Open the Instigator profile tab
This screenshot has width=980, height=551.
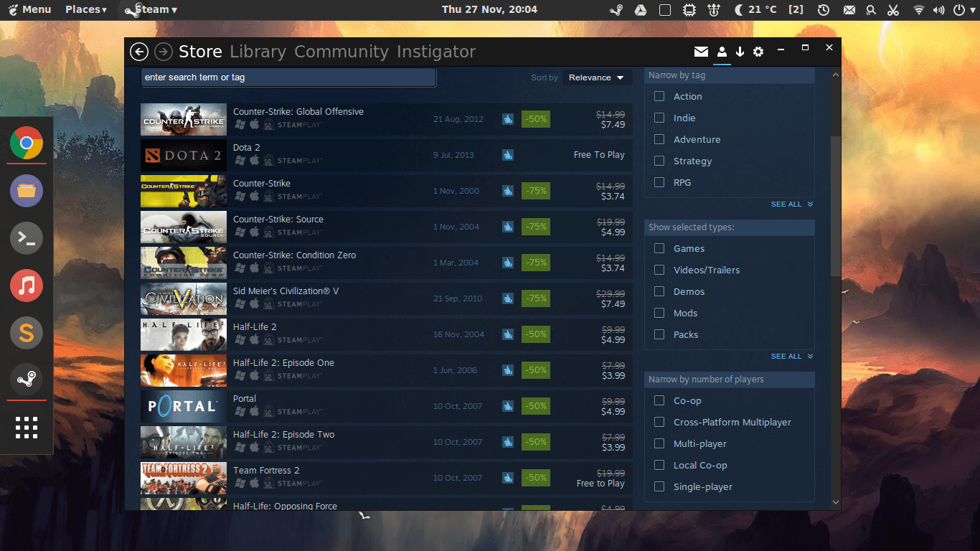pyautogui.click(x=436, y=52)
